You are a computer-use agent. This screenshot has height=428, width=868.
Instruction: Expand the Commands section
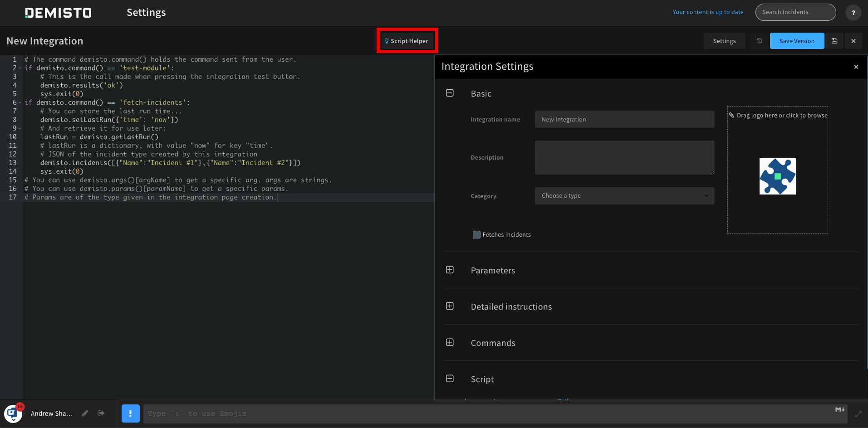[450, 342]
